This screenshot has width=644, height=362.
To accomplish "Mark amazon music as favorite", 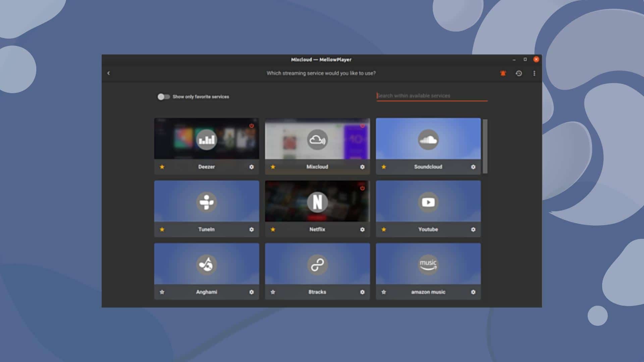I will [384, 292].
